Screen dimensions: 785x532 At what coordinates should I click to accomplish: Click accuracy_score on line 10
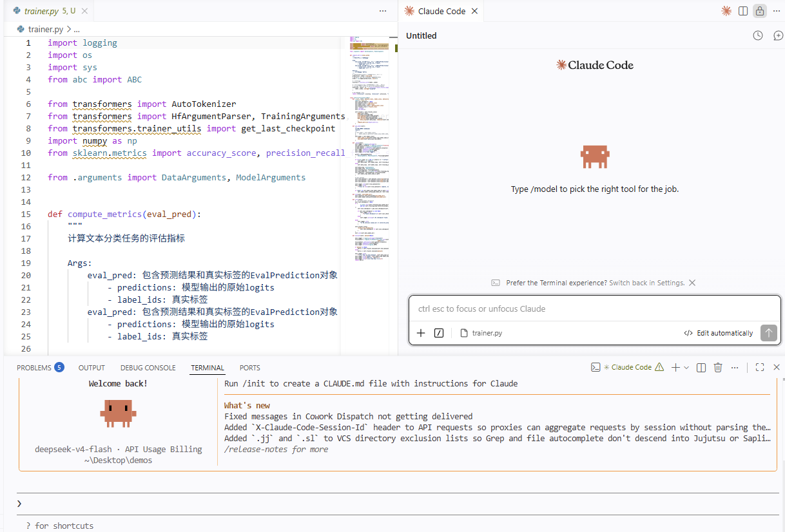point(221,153)
